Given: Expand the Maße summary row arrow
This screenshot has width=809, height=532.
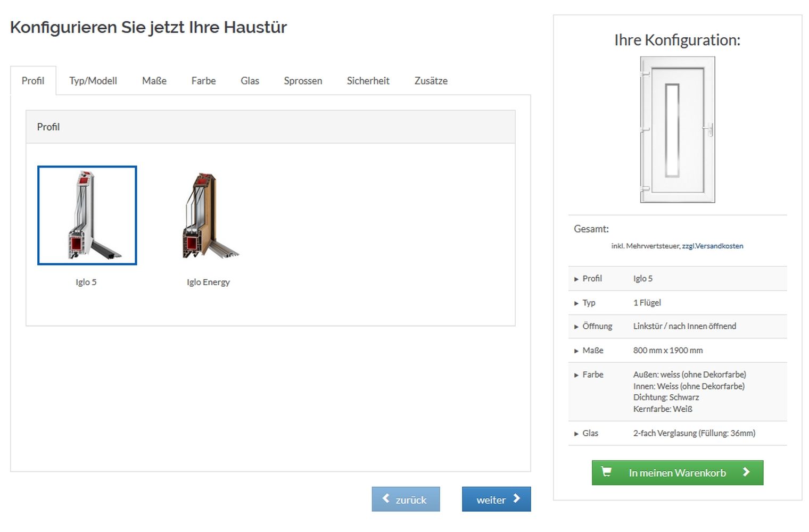Looking at the screenshot, I should click(576, 351).
